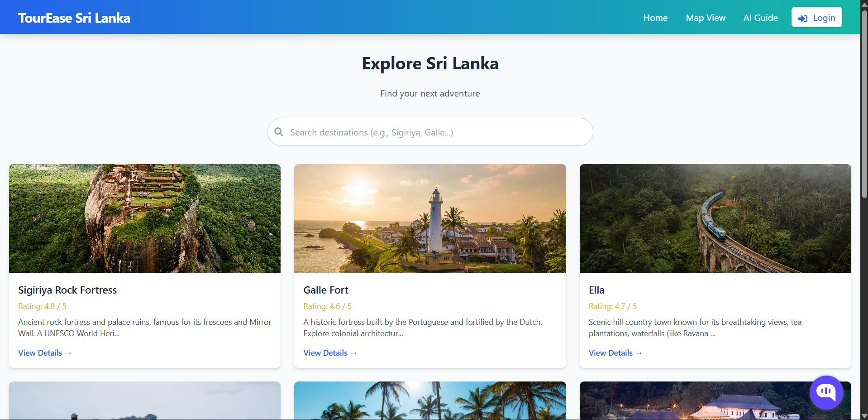This screenshot has width=868, height=420.
Task: Click the Ella train bridge photo
Action: click(715, 218)
